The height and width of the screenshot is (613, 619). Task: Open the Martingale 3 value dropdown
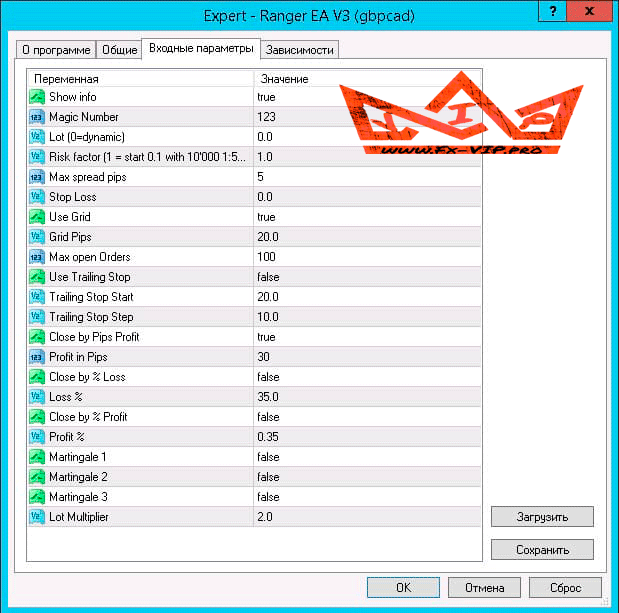tap(366, 497)
